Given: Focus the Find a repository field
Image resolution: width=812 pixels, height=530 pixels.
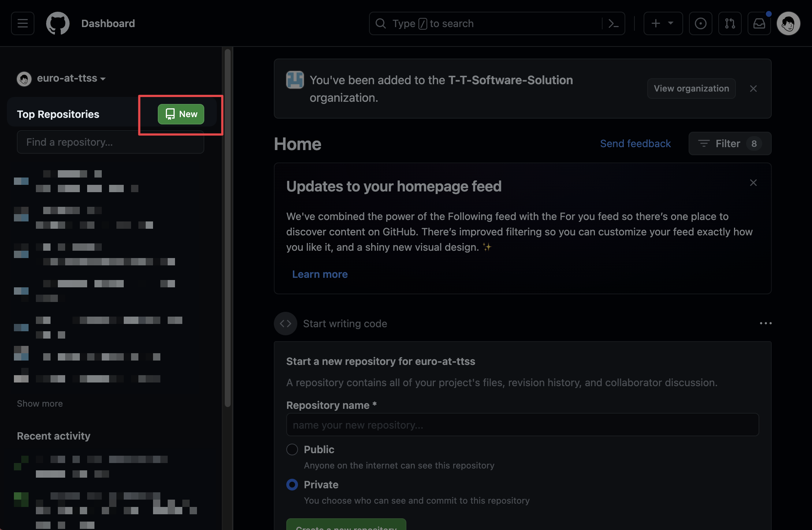Looking at the screenshot, I should (111, 142).
